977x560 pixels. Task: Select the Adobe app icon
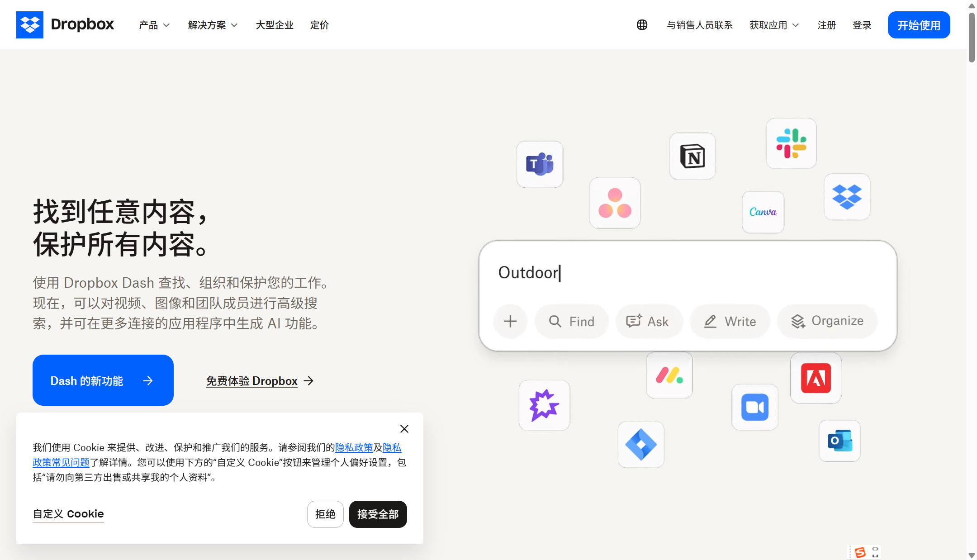pos(816,378)
